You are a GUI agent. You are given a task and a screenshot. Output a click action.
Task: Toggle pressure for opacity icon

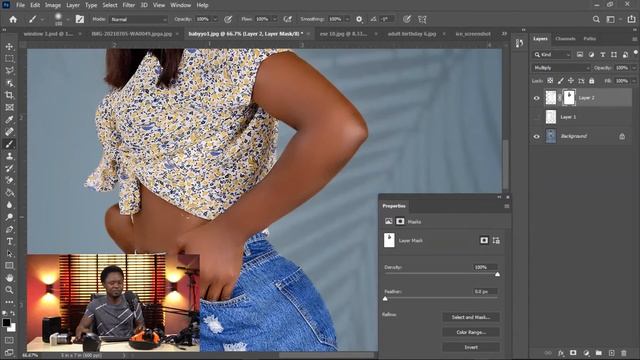pyautogui.click(x=228, y=19)
